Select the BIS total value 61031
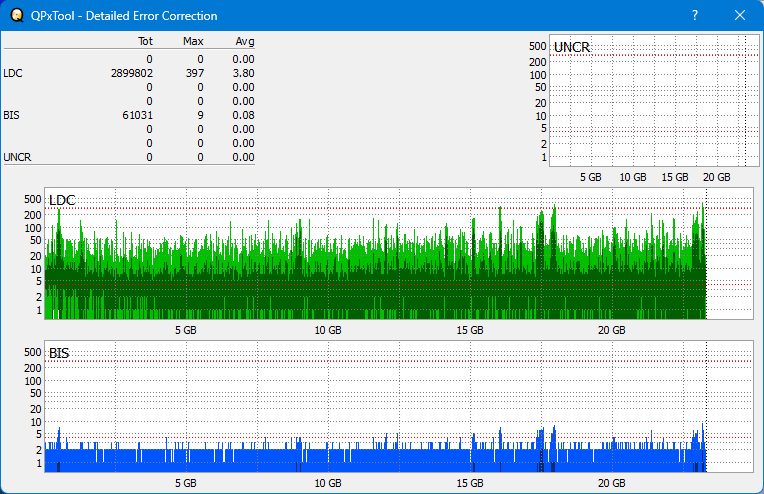The width and height of the screenshot is (764, 494). 137,115
